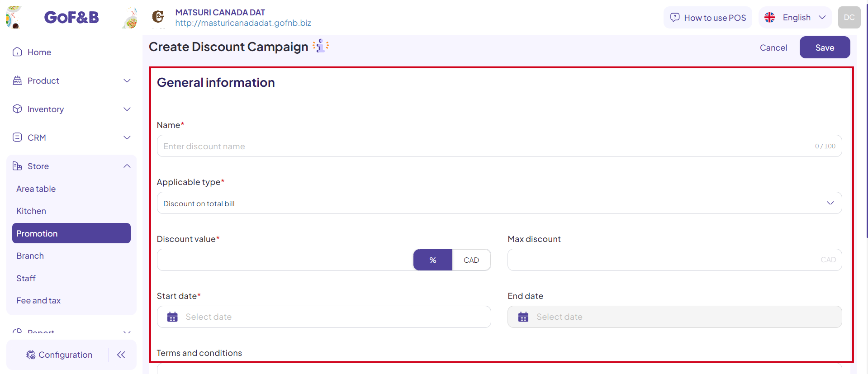Click the CRM icon in sidebar
The height and width of the screenshot is (374, 868).
coord(17,137)
